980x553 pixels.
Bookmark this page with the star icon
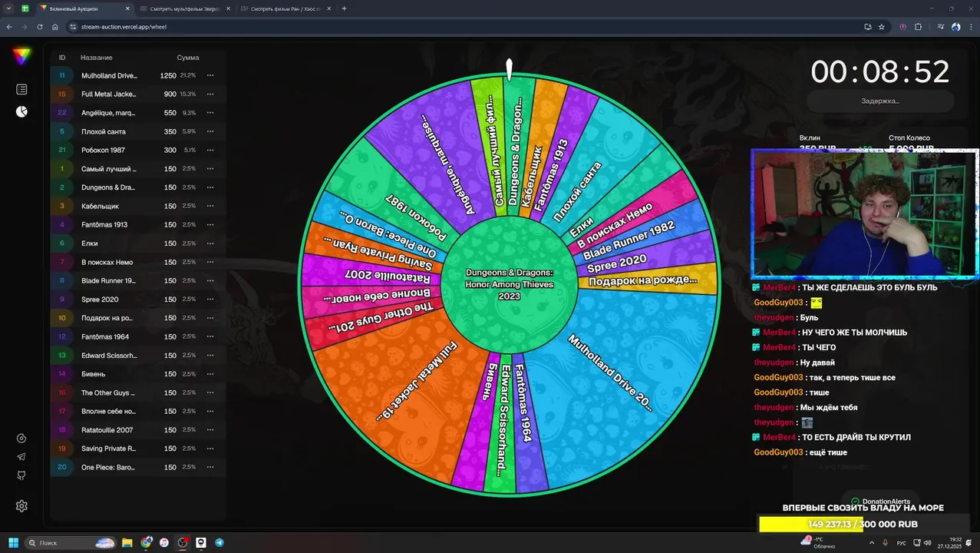pos(882,27)
